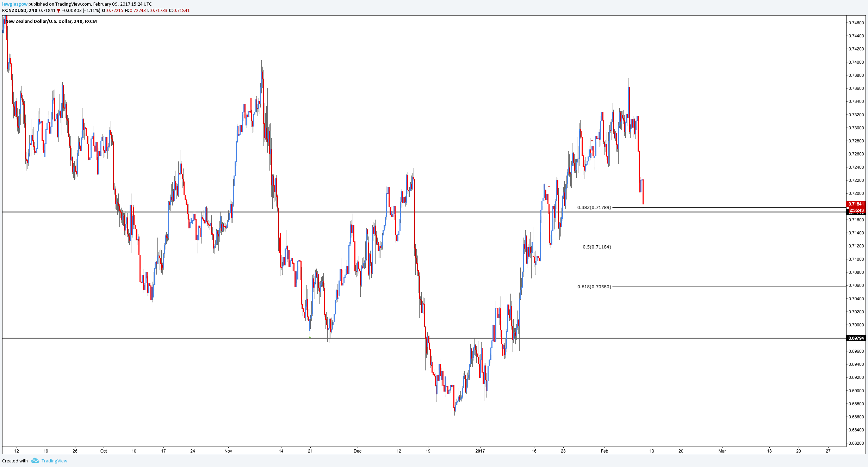
Task: Select the FX:NZDUSD, 240 symbol label
Action: coord(20,11)
